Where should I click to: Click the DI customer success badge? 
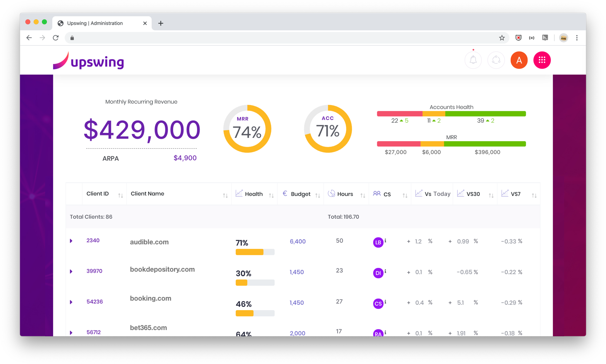coord(378,273)
